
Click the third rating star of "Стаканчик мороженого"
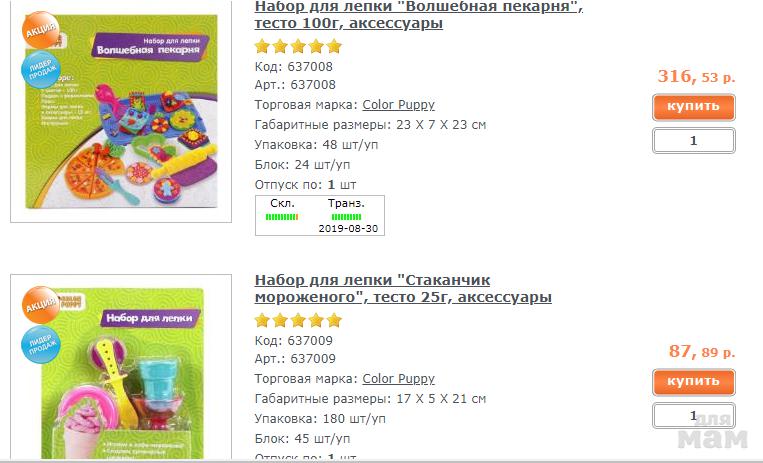pos(298,320)
